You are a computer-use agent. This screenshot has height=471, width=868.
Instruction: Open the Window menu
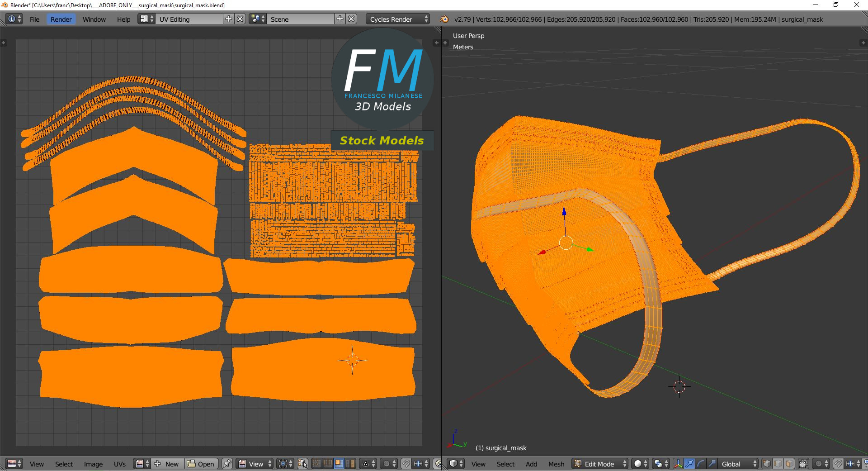coord(94,19)
